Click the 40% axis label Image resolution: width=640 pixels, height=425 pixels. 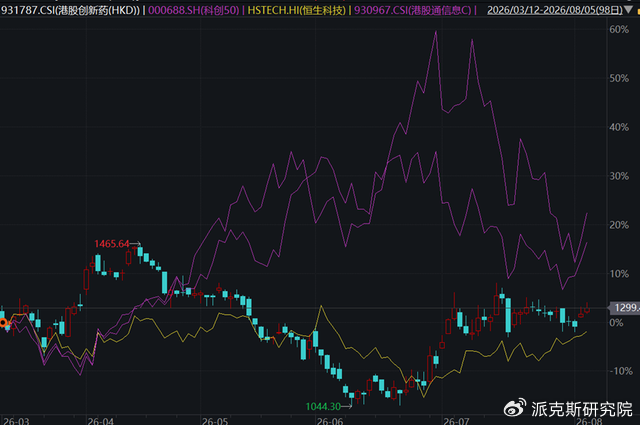pyautogui.click(x=619, y=127)
